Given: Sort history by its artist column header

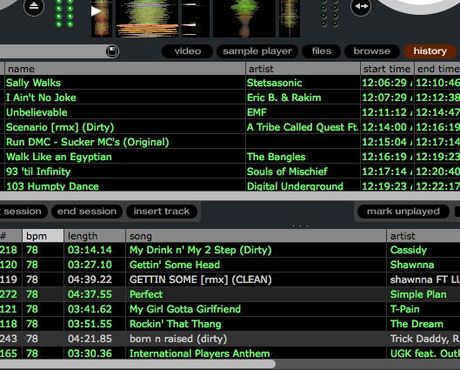Looking at the screenshot, I should [303, 69].
